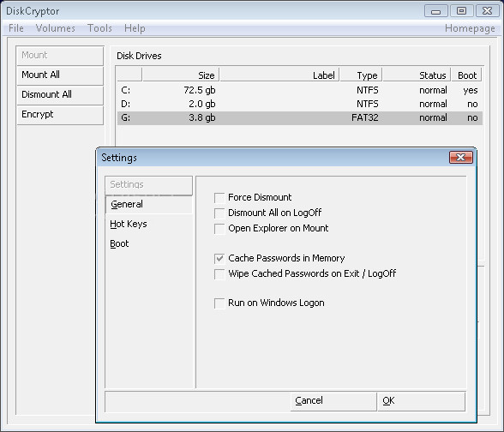
Task: Select the G: FAT32 drive row
Action: click(x=300, y=118)
